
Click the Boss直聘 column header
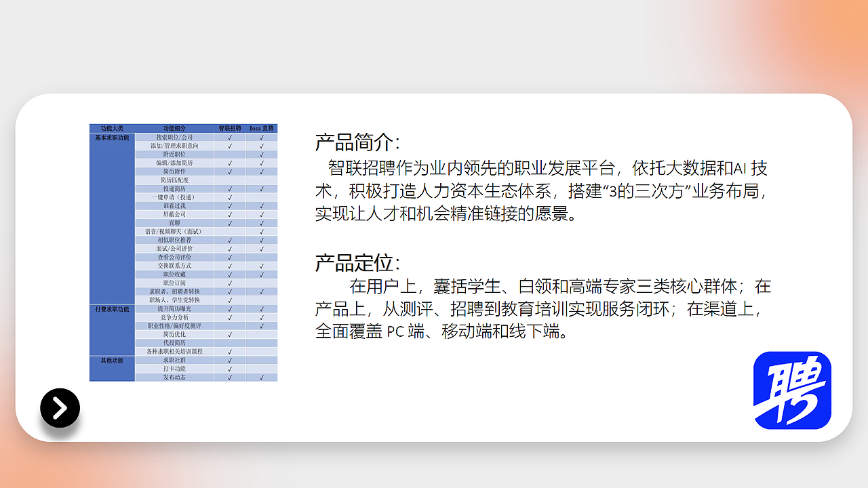pyautogui.click(x=261, y=128)
